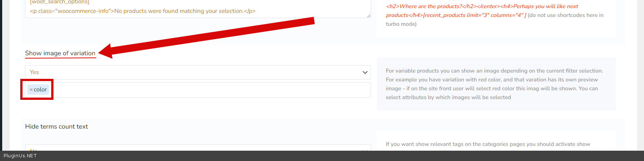644x161 pixels.
Task: Click the dark bottom status bar
Action: click(x=332, y=156)
